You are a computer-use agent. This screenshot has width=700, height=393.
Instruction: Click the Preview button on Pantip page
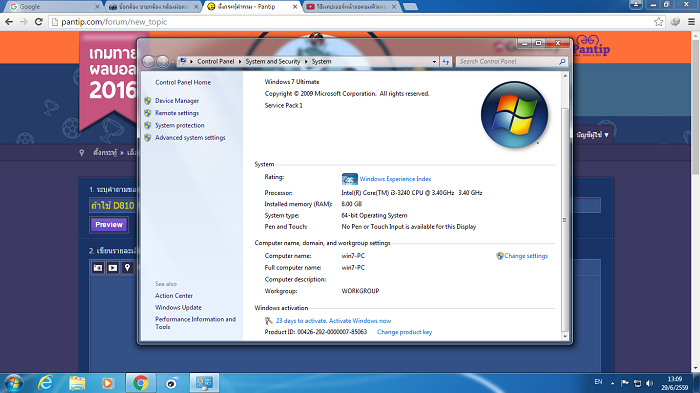click(109, 225)
